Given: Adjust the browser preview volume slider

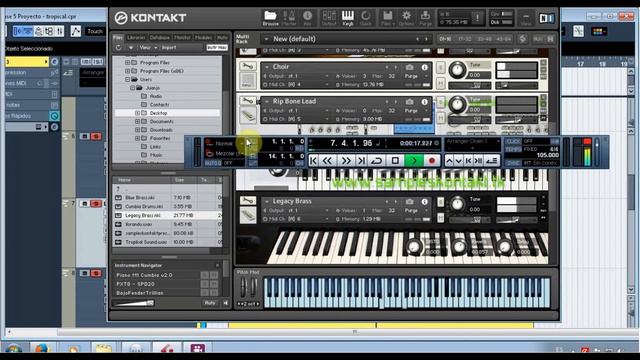Looking at the screenshot, I should tap(133, 303).
